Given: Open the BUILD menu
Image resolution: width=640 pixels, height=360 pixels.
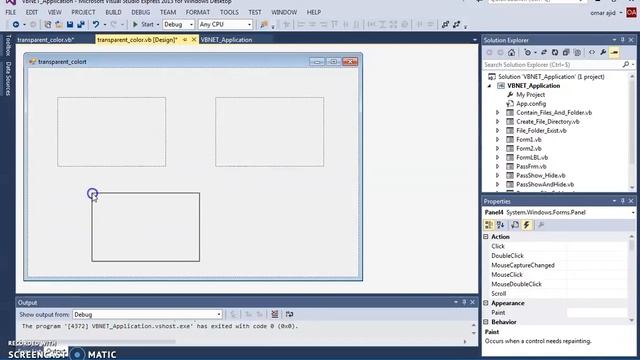Looking at the screenshot, I should point(113,12).
